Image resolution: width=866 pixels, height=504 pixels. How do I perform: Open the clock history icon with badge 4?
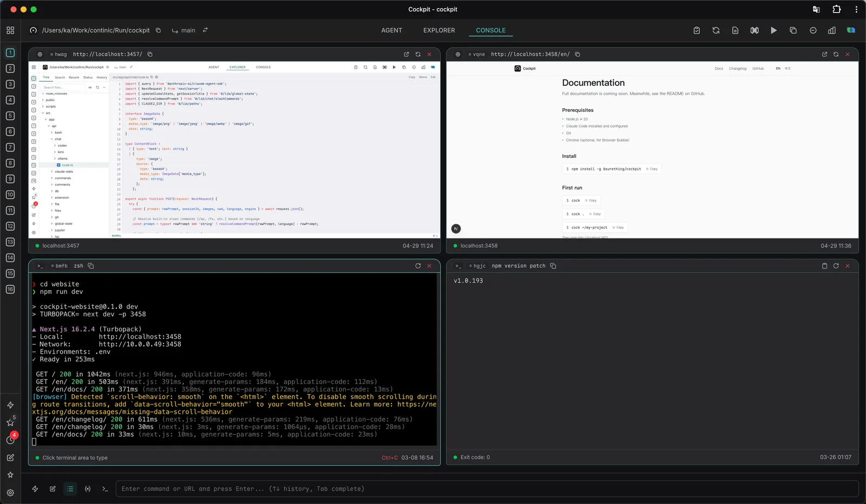tap(10, 440)
